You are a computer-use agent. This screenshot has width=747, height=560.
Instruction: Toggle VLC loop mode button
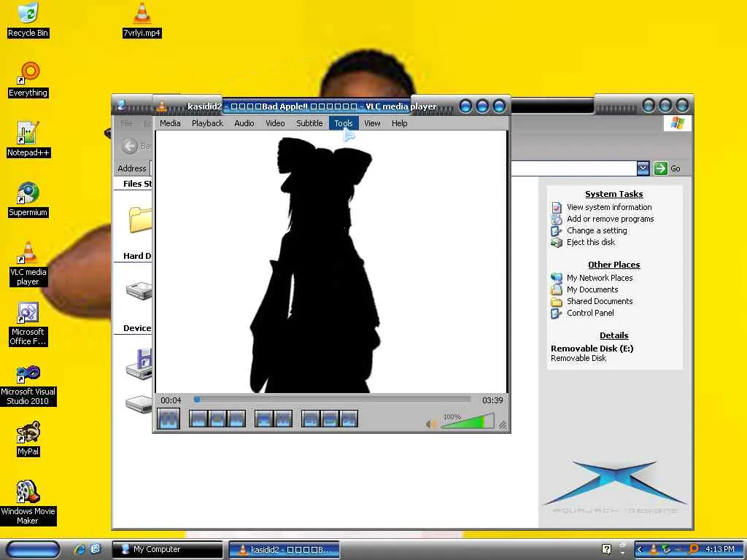tap(330, 419)
